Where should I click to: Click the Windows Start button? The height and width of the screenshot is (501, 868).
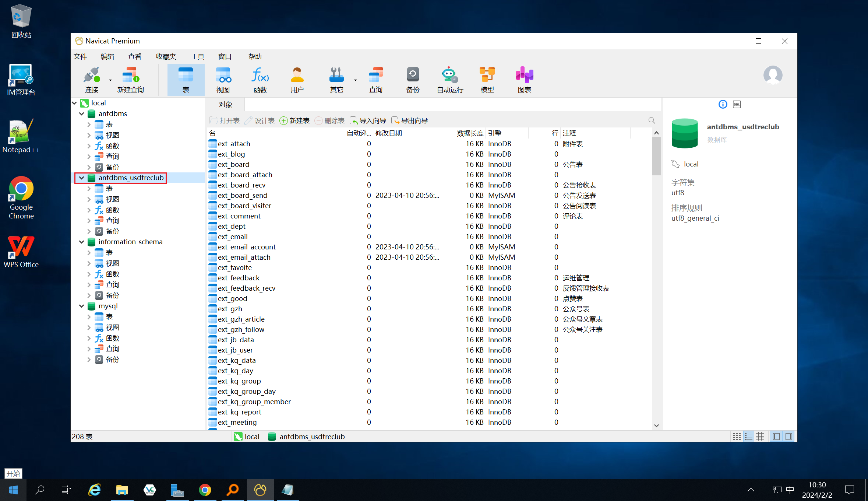(13, 490)
